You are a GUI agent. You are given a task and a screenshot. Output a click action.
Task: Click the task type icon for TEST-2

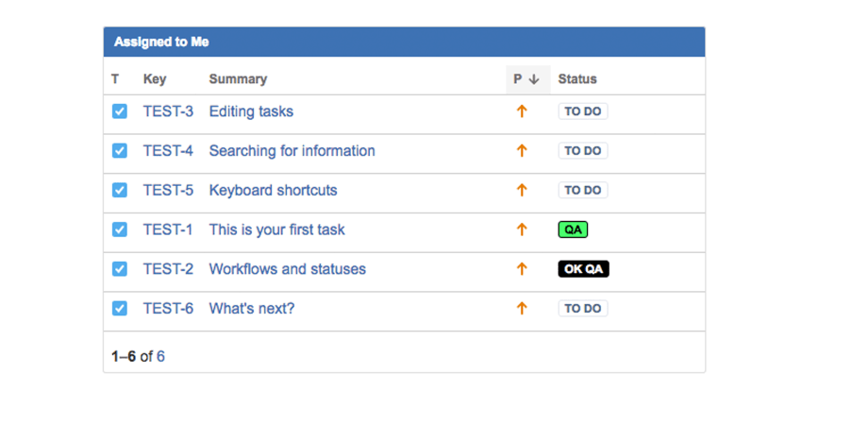click(x=120, y=269)
